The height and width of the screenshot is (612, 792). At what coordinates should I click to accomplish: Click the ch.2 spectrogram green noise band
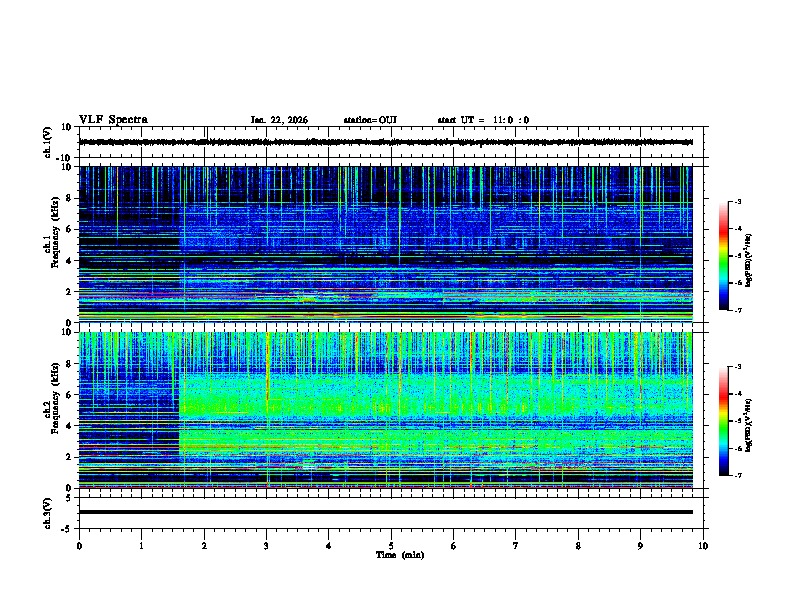coord(435,396)
